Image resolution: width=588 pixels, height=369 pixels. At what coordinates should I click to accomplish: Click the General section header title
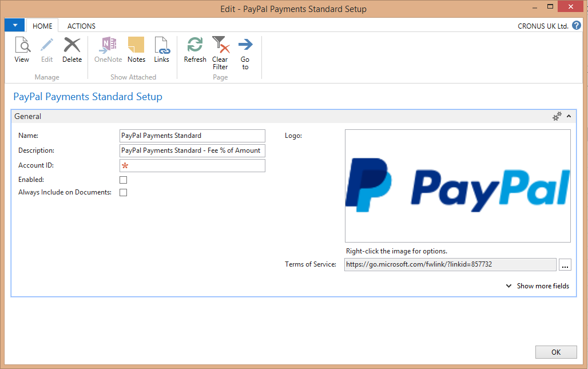(x=28, y=116)
